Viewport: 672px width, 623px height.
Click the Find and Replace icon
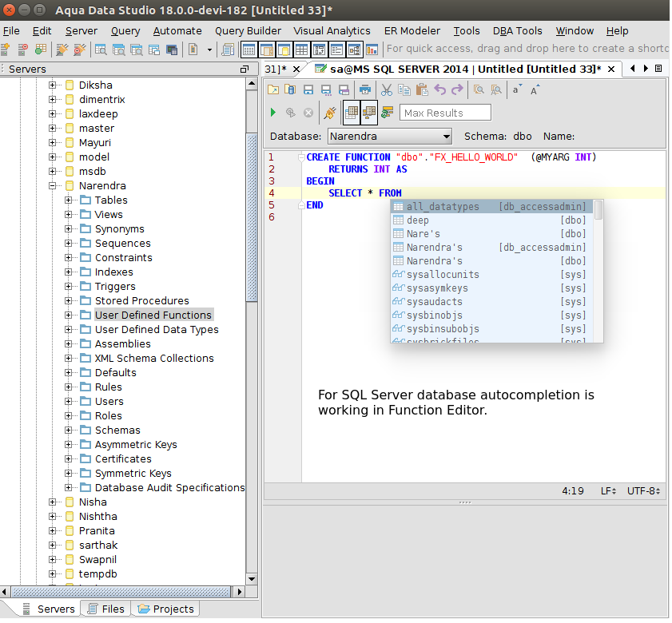pos(496,89)
